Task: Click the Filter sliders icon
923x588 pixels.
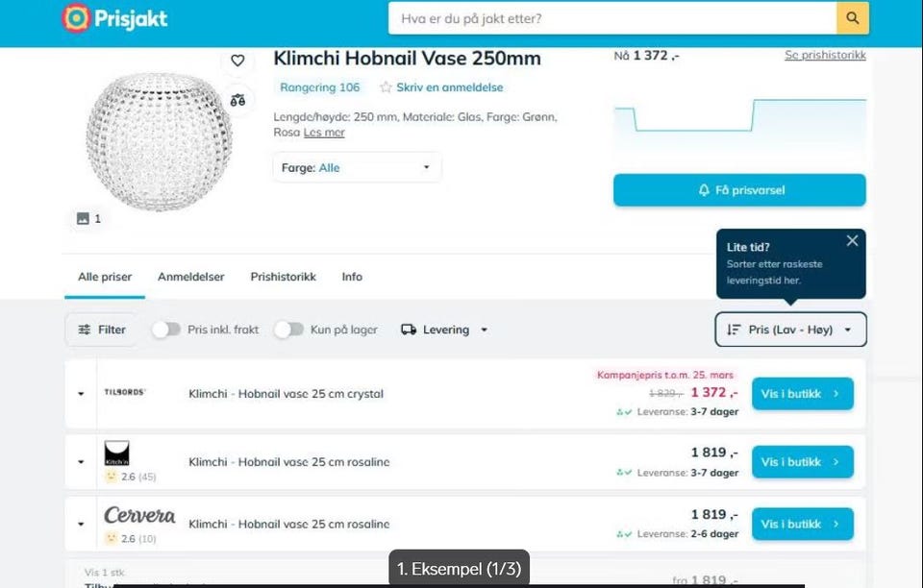Action: click(x=85, y=330)
